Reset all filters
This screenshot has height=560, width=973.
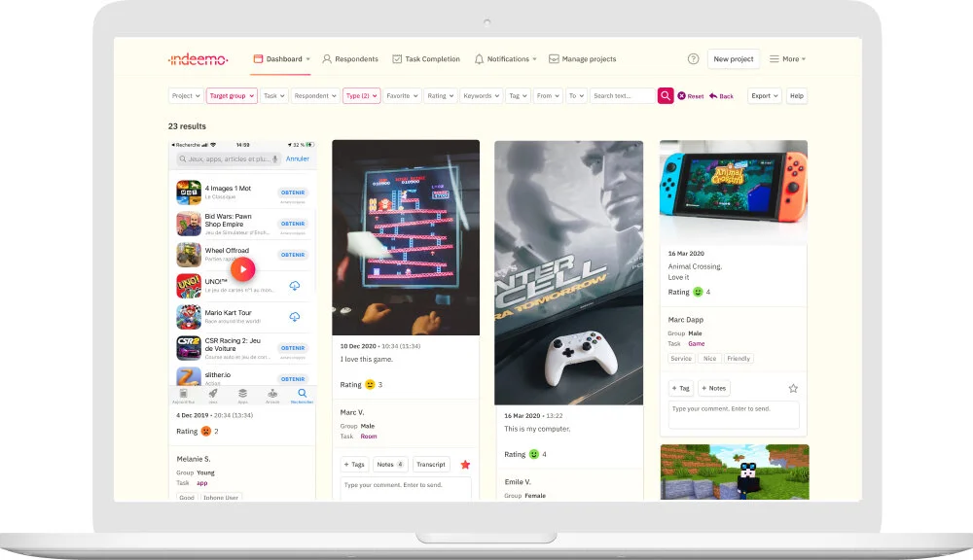691,96
